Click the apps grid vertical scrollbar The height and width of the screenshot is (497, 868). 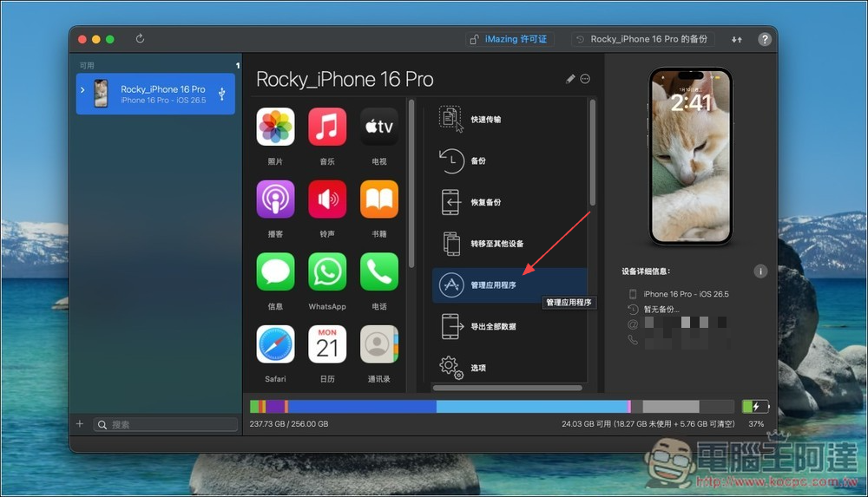tap(411, 184)
